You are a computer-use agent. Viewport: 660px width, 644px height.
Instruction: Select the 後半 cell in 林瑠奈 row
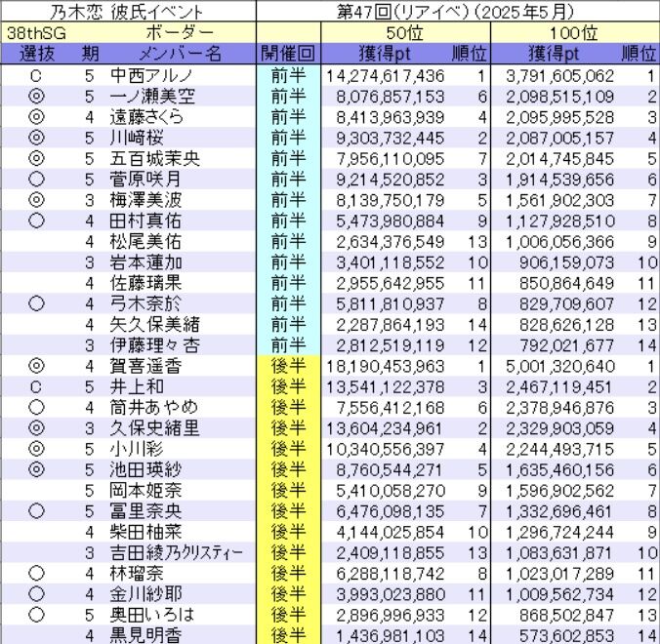click(288, 574)
